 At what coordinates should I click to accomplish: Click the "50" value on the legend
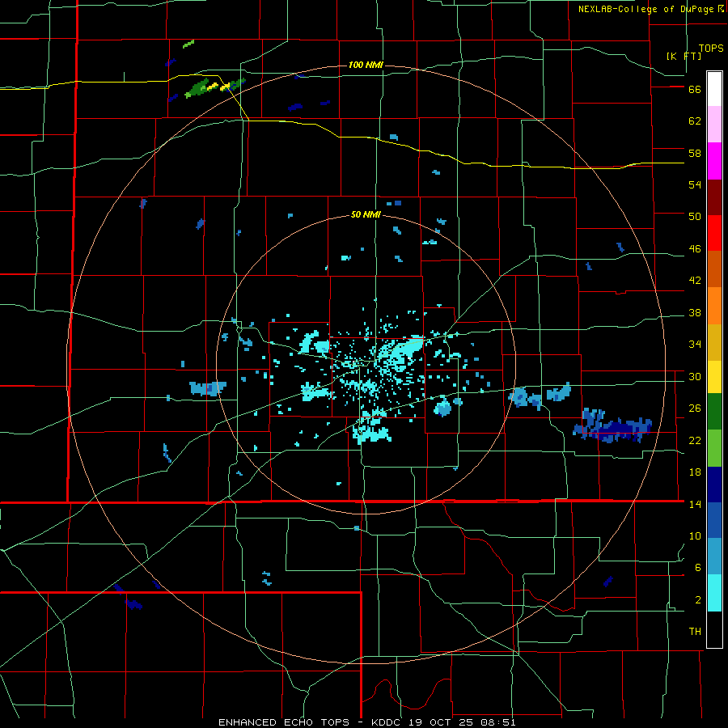695,217
